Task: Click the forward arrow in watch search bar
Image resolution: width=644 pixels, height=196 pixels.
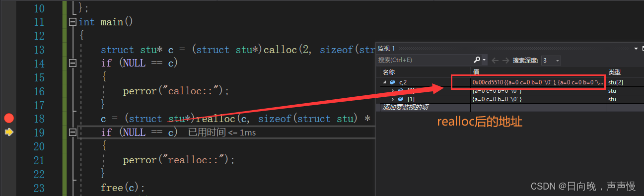Action: (x=505, y=60)
